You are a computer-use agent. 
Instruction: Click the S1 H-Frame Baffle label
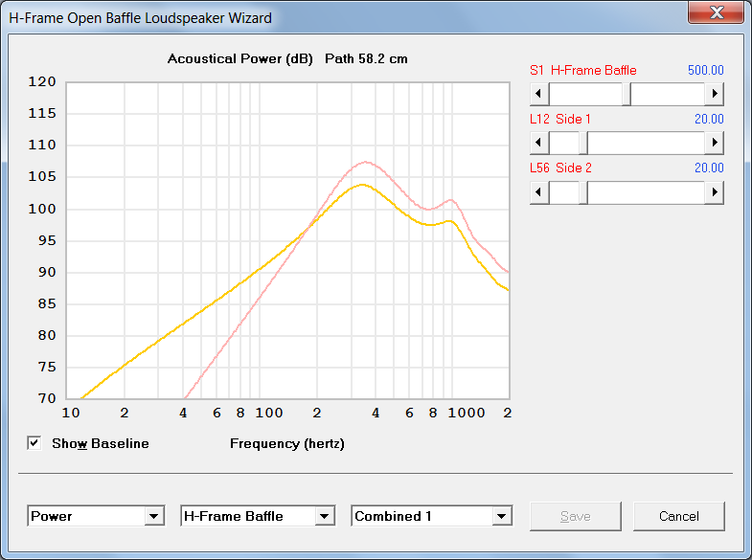[x=583, y=71]
